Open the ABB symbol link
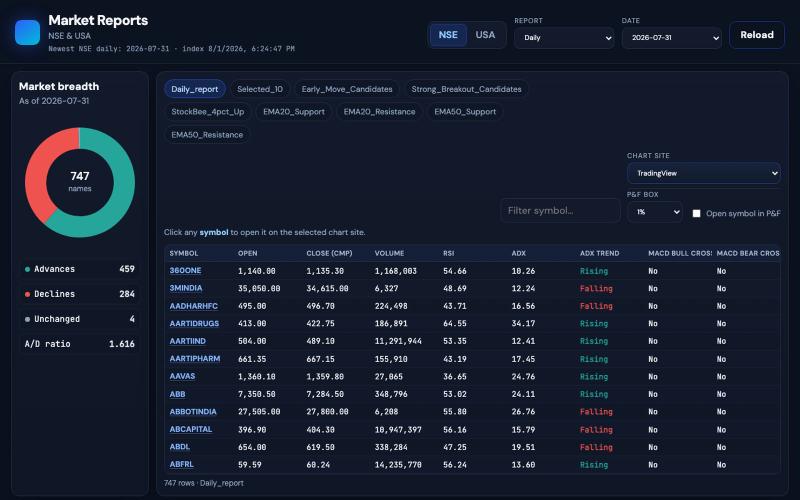This screenshot has height=500, width=800. click(178, 394)
